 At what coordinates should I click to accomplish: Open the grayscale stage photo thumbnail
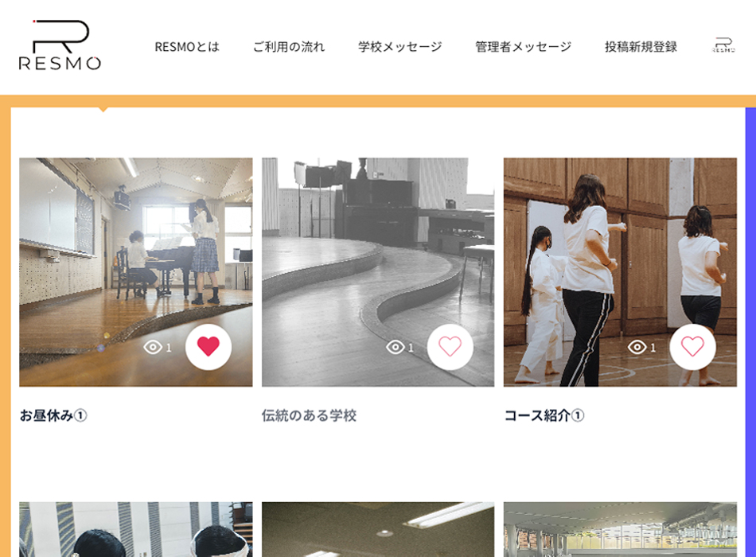(378, 272)
